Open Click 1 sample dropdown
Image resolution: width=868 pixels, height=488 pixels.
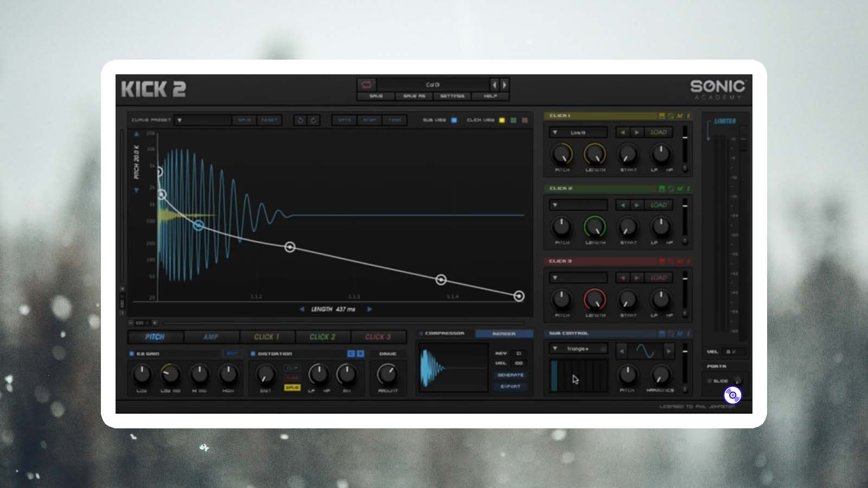click(x=578, y=132)
